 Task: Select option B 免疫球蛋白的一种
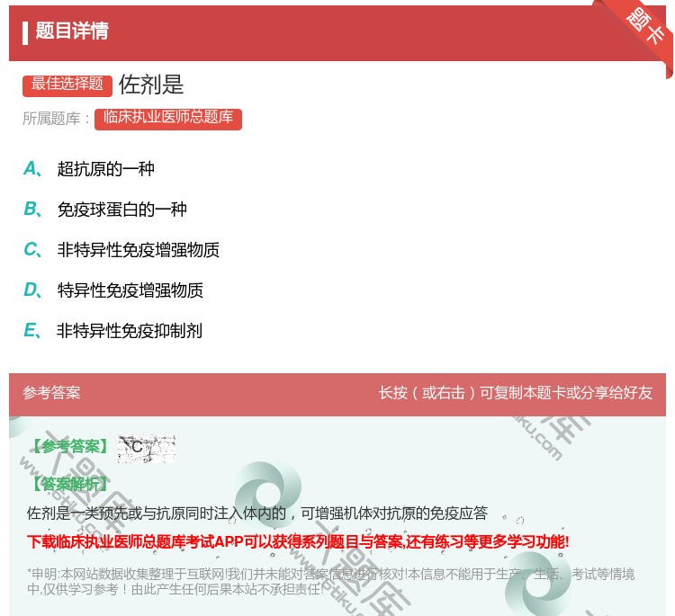pyautogui.click(x=105, y=209)
